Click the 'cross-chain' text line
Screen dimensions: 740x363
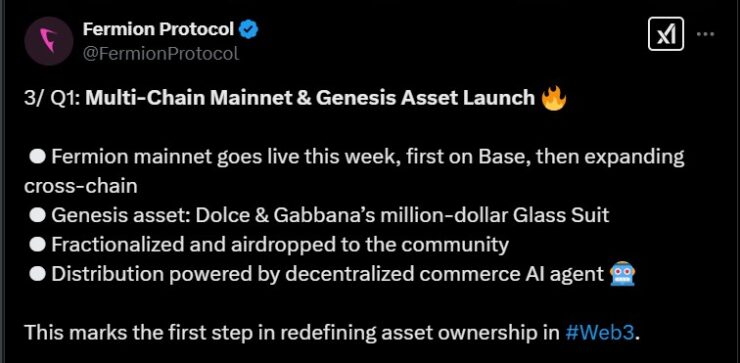(81, 186)
